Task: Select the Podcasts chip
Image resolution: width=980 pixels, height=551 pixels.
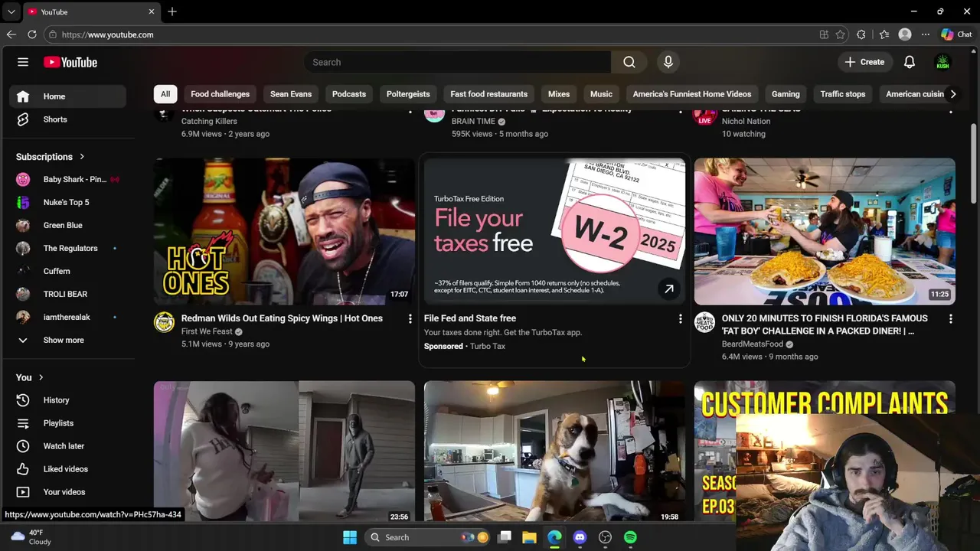Action: click(349, 94)
